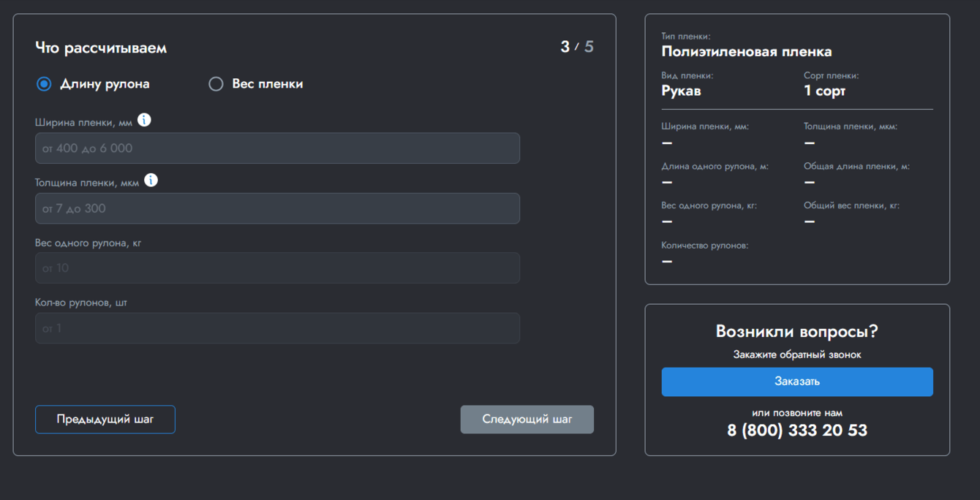Select the Длину рулона radio option
This screenshot has width=980, height=500.
click(x=44, y=84)
